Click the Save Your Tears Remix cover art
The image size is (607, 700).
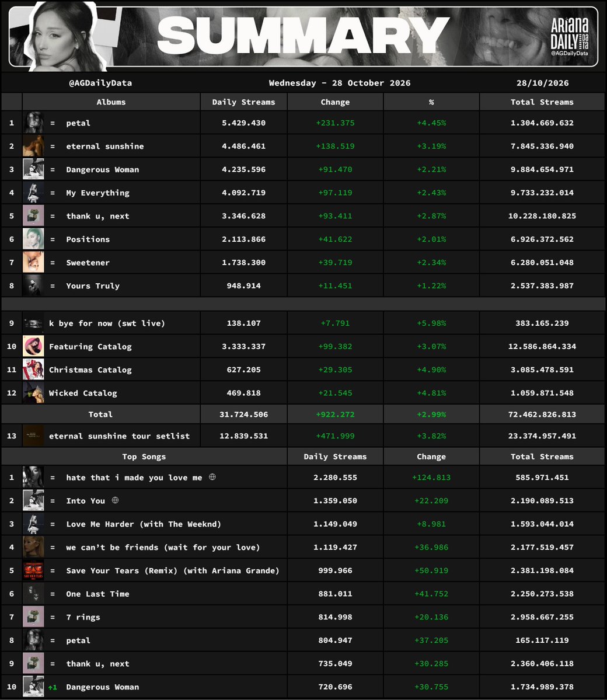33,570
